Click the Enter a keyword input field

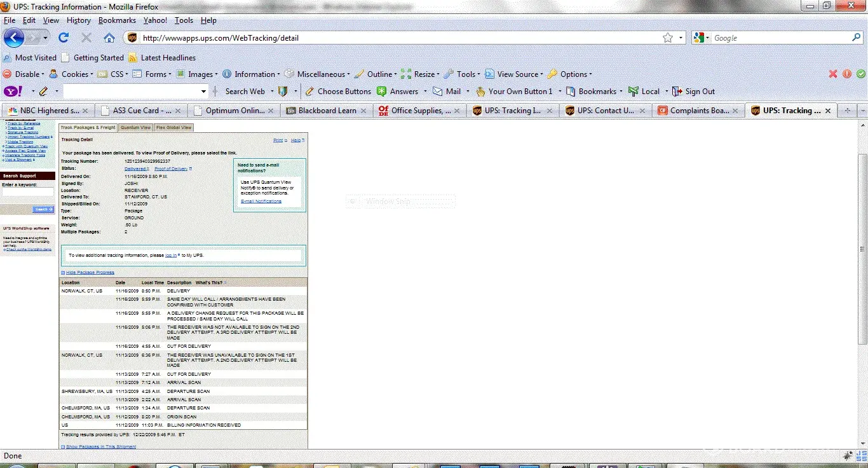[27, 192]
